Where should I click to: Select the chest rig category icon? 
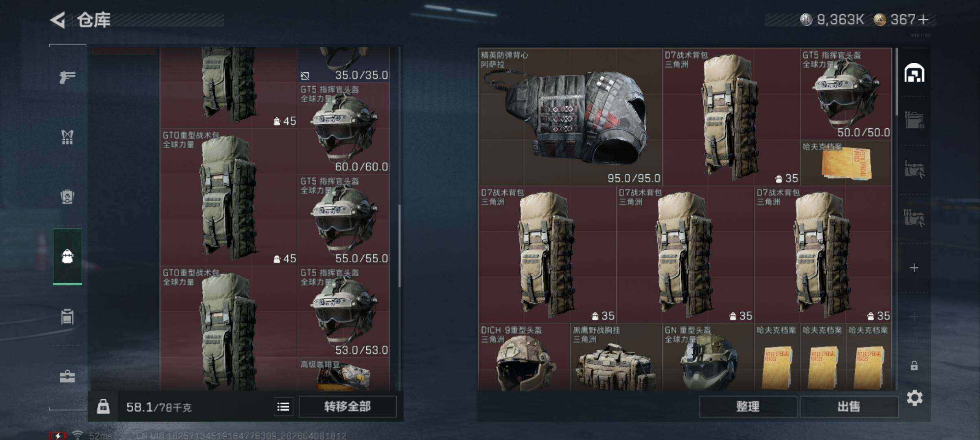67,137
